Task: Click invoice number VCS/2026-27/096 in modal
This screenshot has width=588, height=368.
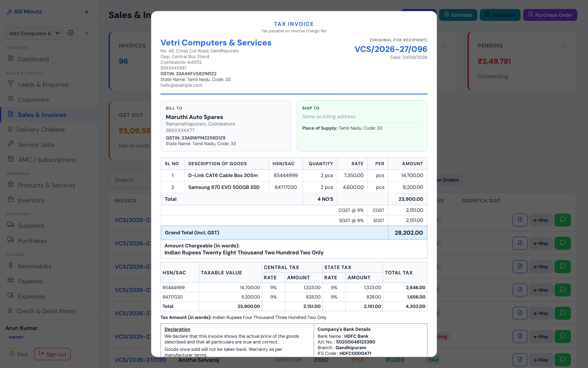Action: click(391, 49)
